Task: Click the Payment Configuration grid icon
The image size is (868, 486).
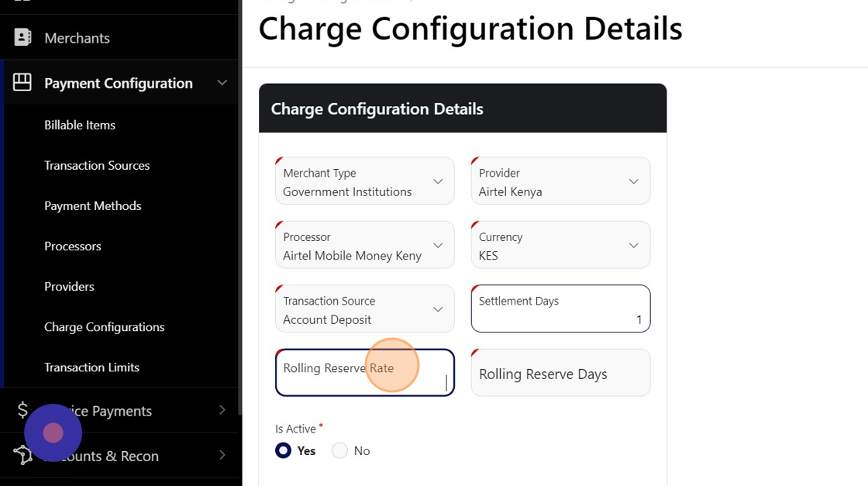Action: point(22,82)
